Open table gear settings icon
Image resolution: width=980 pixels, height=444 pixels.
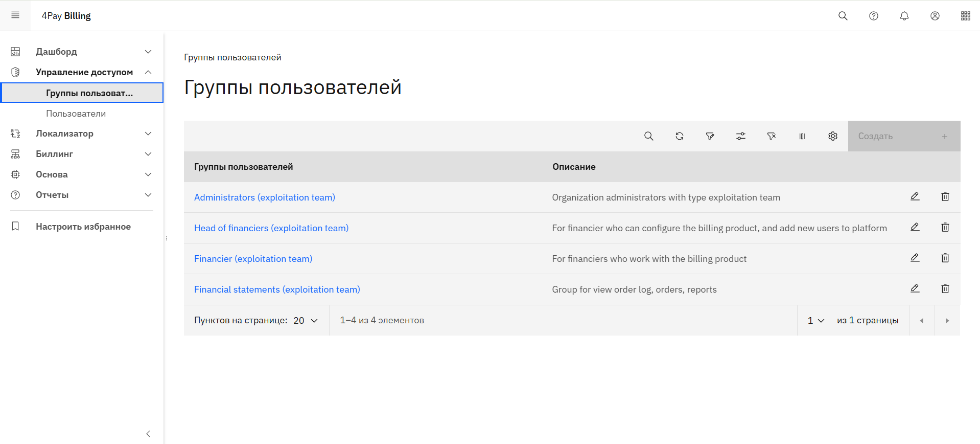(x=832, y=136)
